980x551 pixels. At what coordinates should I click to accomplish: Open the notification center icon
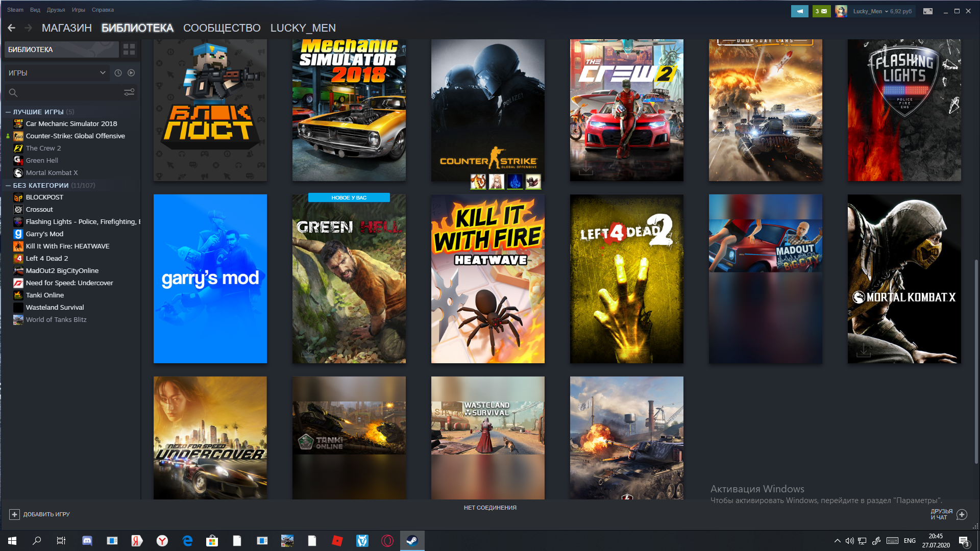click(964, 541)
